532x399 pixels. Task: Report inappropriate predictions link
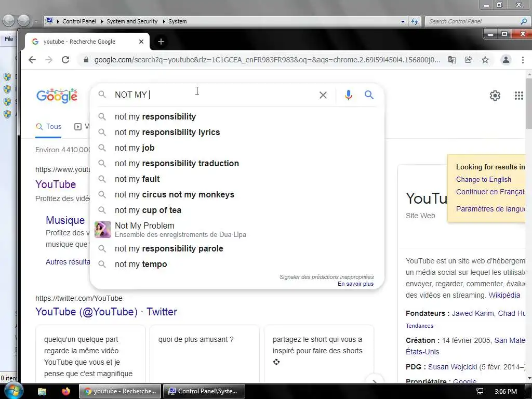pos(326,277)
